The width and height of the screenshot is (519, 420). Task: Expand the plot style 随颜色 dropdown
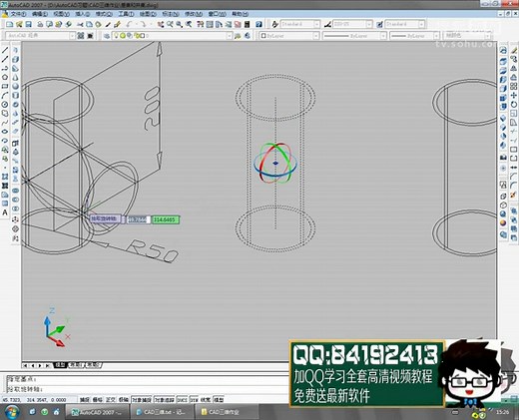pos(488,36)
